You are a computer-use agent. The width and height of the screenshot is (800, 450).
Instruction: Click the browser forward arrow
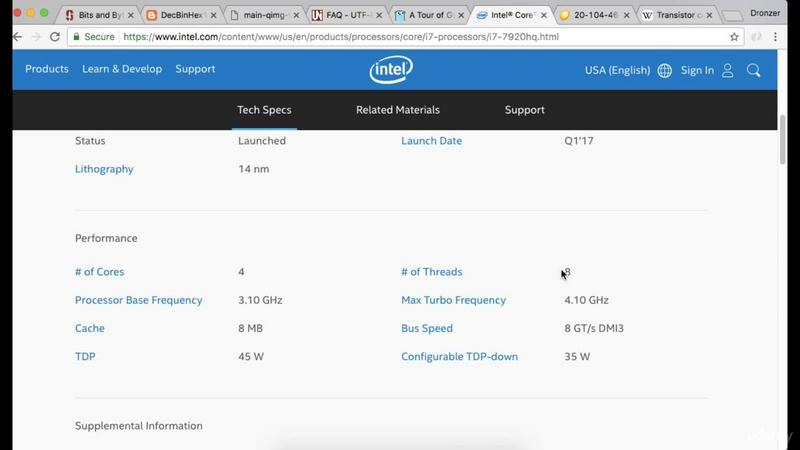(36, 37)
